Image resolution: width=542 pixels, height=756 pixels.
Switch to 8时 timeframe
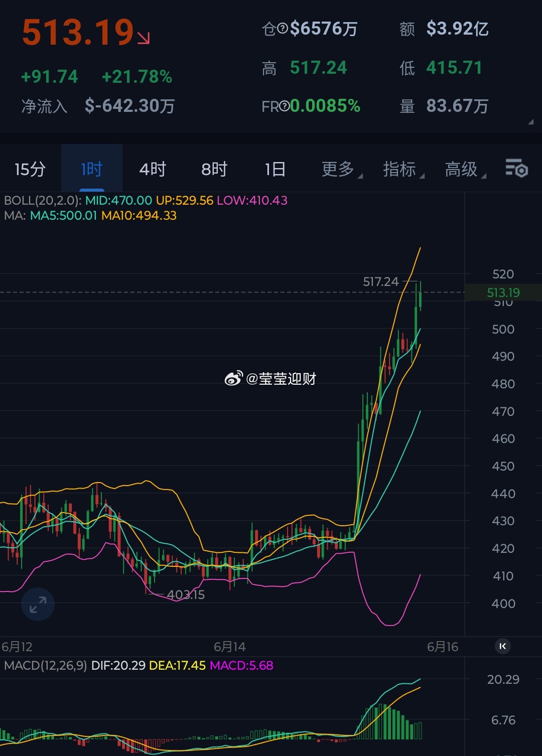pos(214,169)
